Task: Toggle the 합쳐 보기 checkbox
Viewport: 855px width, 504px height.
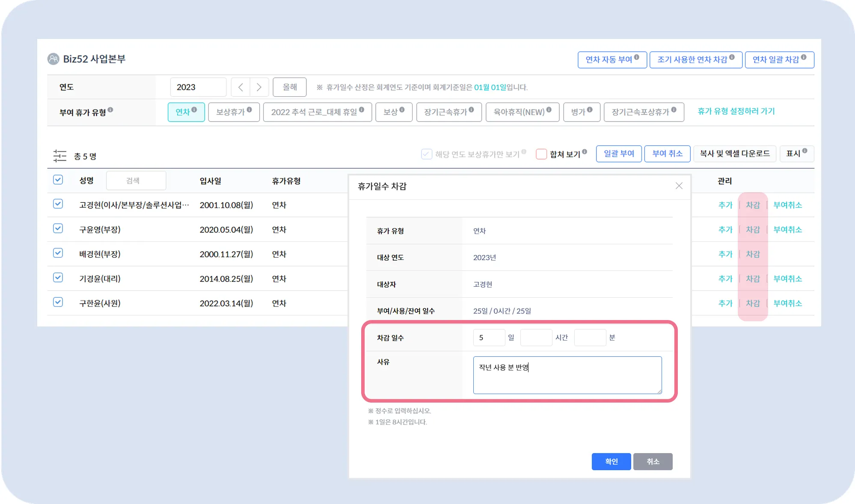Action: [x=541, y=154]
